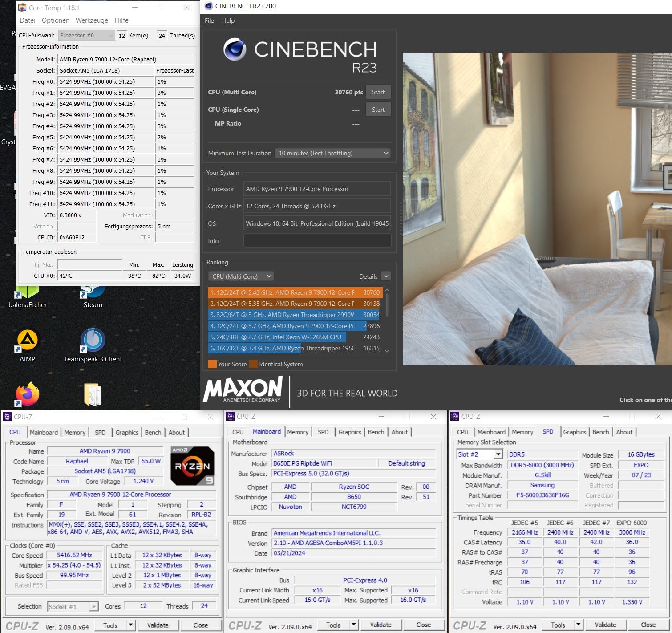Open the folder icon on the desktop
This screenshot has height=633, width=672.
pos(93,394)
